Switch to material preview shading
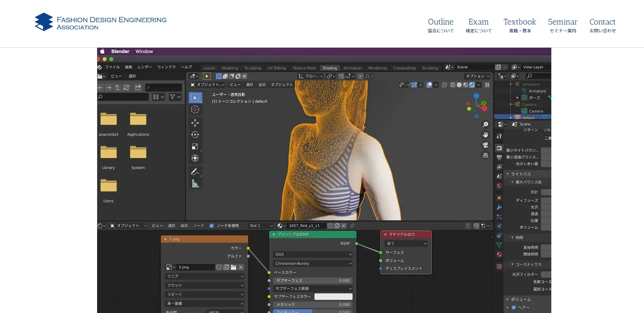This screenshot has height=313, width=644. coord(465,85)
